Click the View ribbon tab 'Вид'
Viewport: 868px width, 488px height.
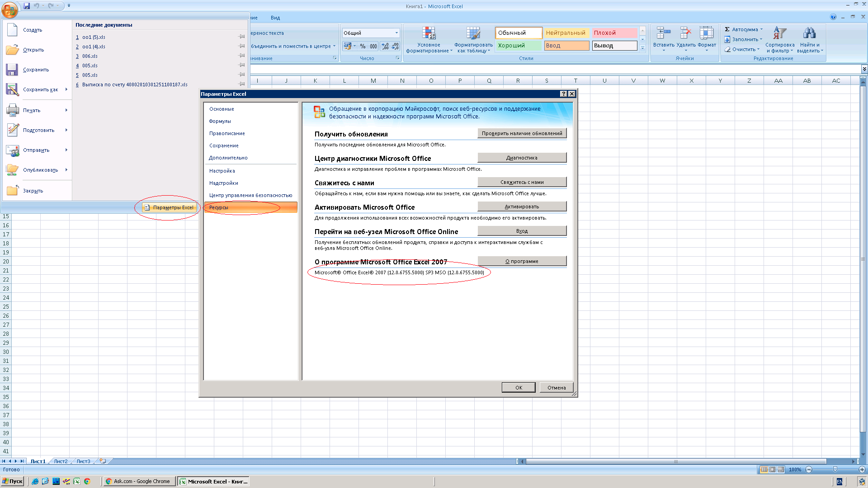(275, 18)
